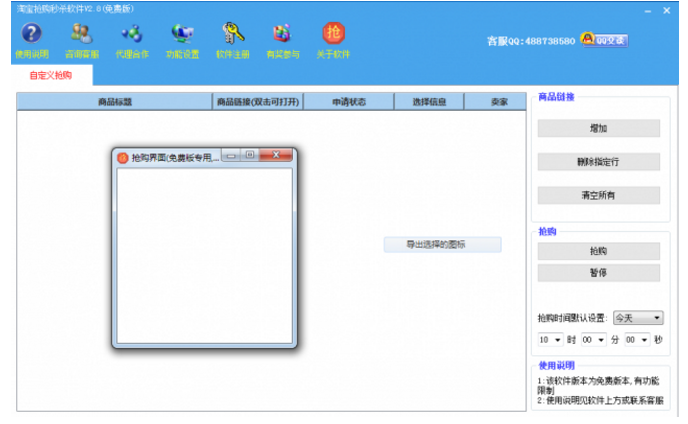688x424 pixels.
Task: Click the 商品链接(双击可打开) column header
Action: [x=258, y=102]
